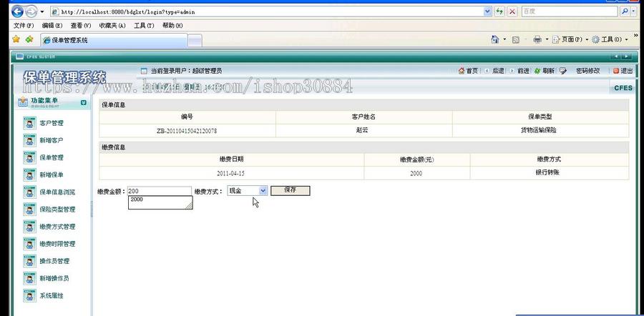Open the 工具(T) menu
The height and width of the screenshot is (316, 644).
[144, 26]
